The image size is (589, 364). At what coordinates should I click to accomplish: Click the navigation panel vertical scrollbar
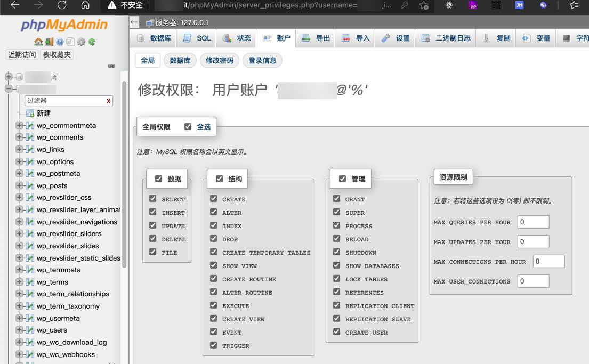(x=124, y=174)
